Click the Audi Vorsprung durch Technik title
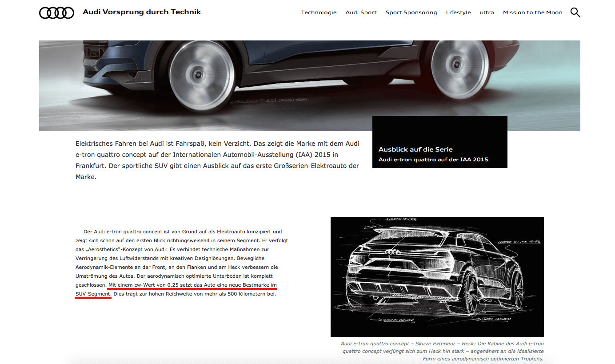Image resolution: width=615 pixels, height=364 pixels. click(142, 12)
